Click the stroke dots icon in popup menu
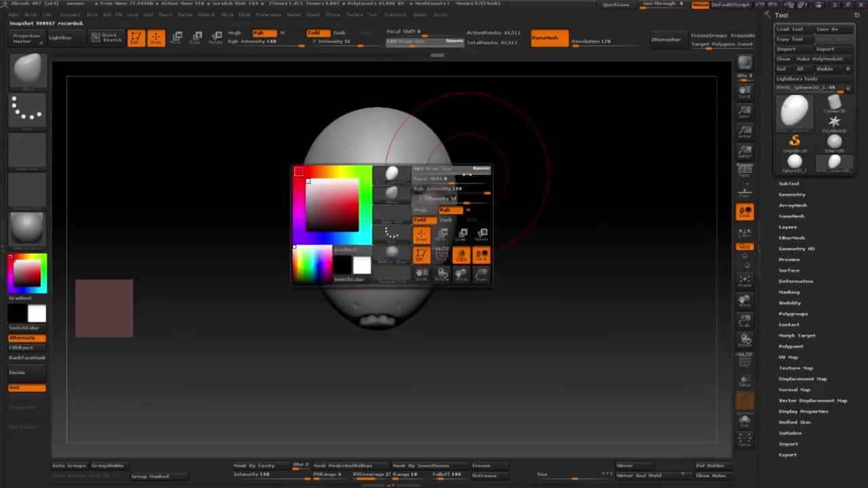Viewport: 868px width, 488px height. tap(392, 235)
